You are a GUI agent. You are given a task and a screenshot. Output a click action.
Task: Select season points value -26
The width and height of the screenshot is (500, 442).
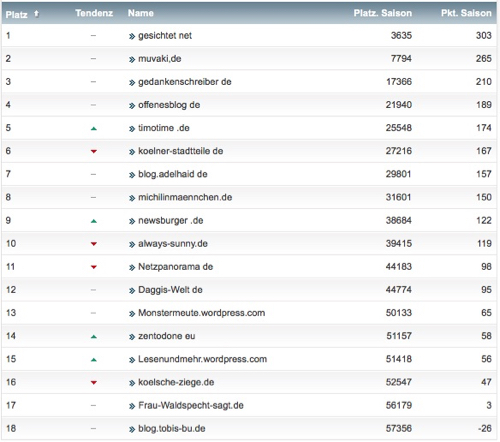(485, 428)
